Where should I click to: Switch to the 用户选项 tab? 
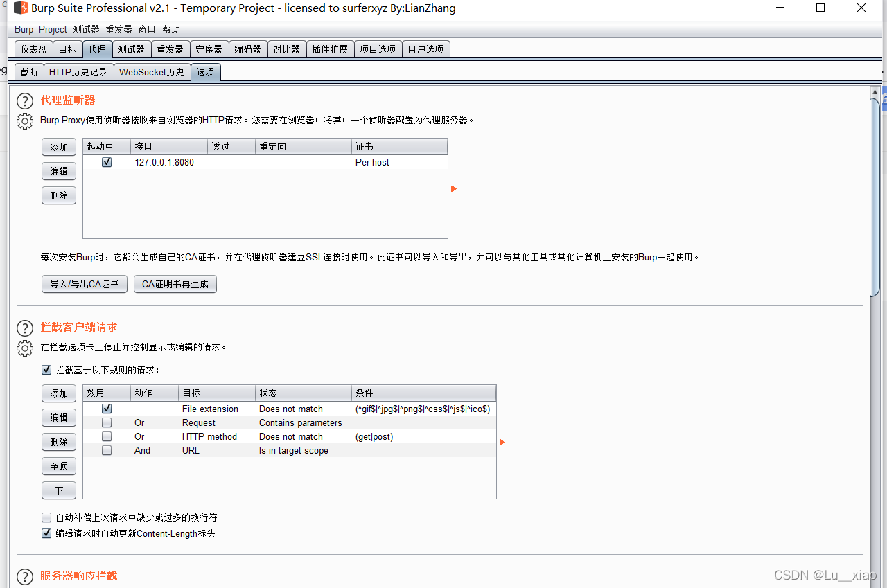tap(425, 49)
